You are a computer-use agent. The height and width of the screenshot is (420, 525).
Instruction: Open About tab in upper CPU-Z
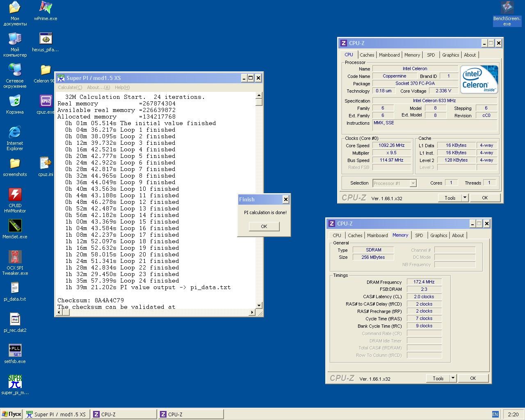pyautogui.click(x=470, y=55)
